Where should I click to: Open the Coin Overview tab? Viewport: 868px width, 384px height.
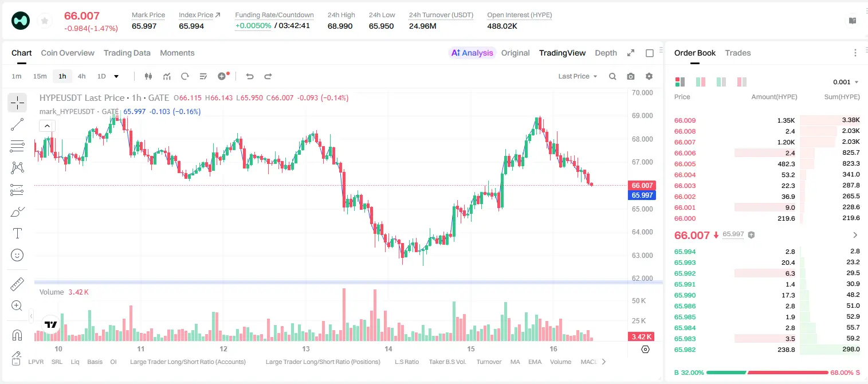point(68,53)
